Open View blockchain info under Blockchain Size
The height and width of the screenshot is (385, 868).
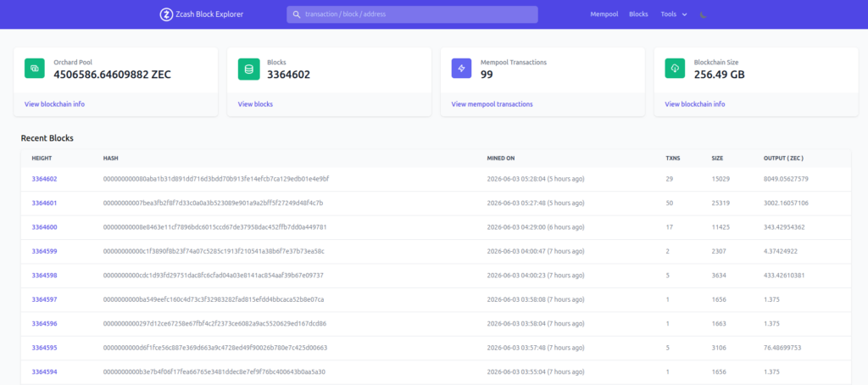[695, 104]
